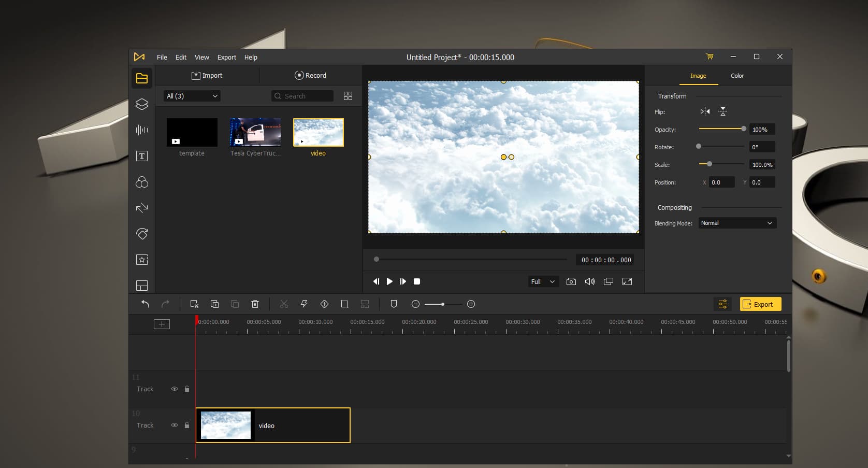Viewport: 868px width, 468px height.
Task: Open the Export menu in the menu bar
Action: click(x=226, y=57)
